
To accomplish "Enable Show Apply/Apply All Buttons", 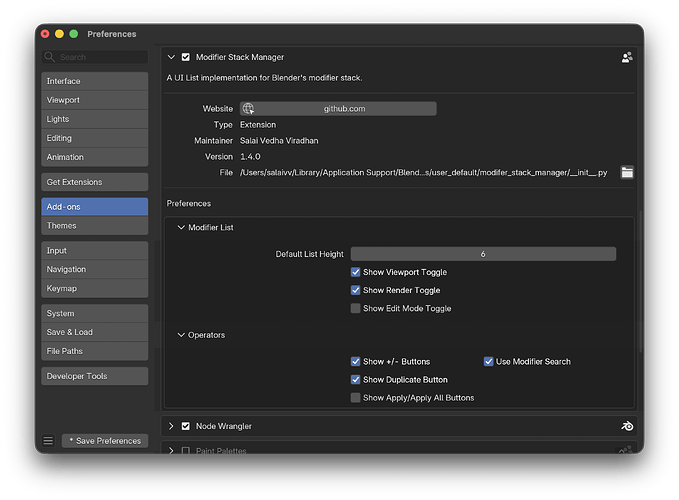I will (x=355, y=398).
